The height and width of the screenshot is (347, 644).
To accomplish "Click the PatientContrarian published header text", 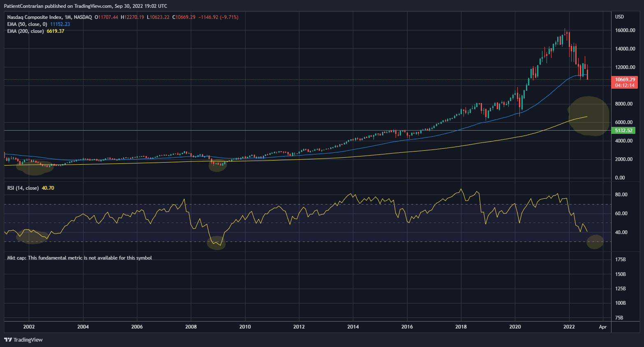I will [x=86, y=6].
